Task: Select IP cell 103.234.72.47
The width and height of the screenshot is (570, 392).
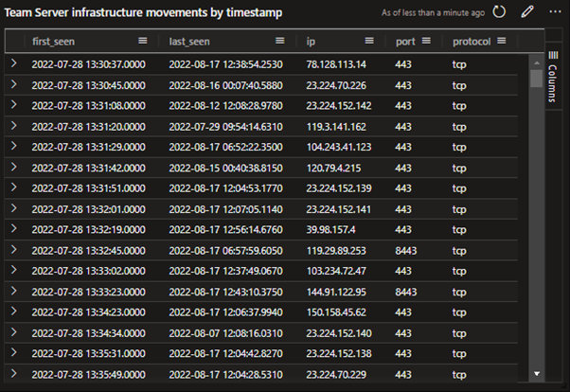Action: pos(336,271)
